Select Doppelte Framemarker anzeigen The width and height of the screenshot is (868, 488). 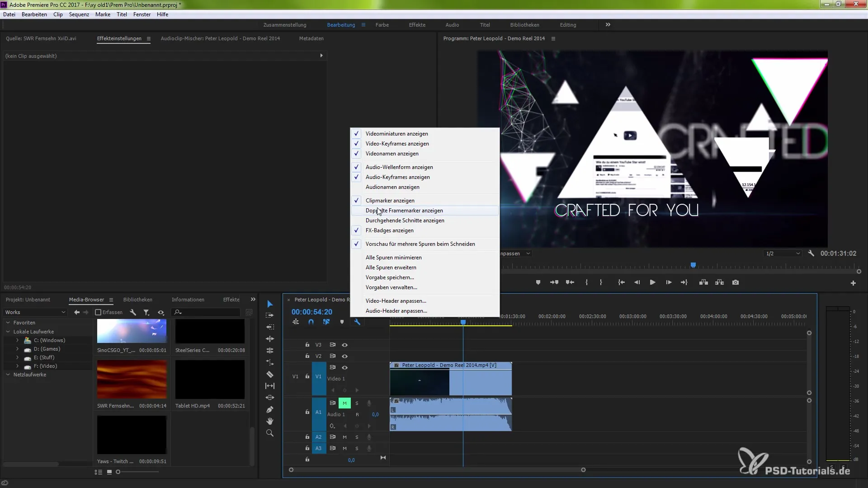pyautogui.click(x=425, y=211)
